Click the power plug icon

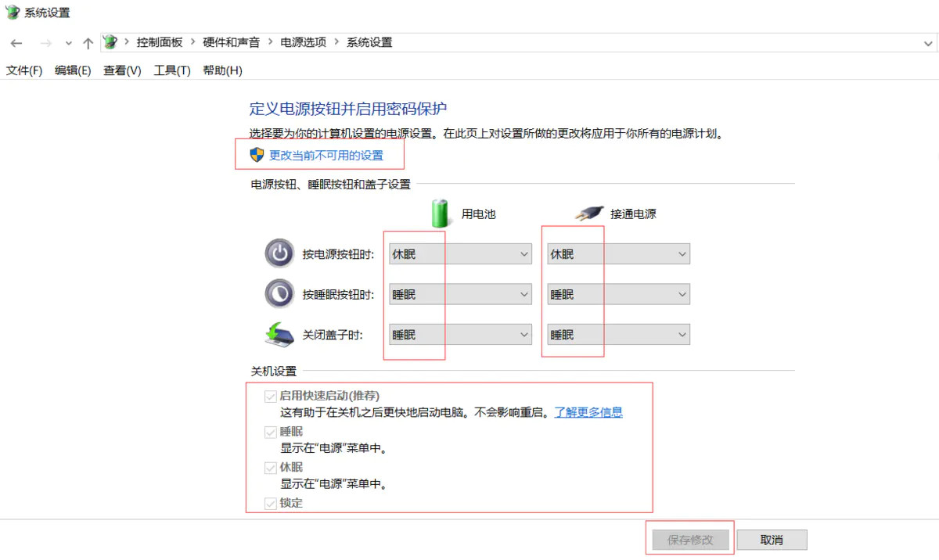[x=588, y=213]
